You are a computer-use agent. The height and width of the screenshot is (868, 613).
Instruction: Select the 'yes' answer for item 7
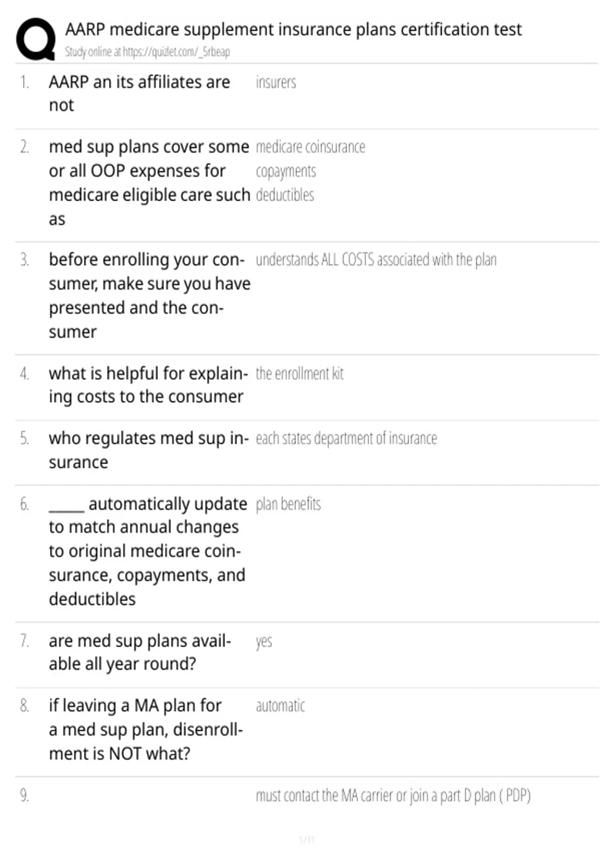click(x=264, y=641)
